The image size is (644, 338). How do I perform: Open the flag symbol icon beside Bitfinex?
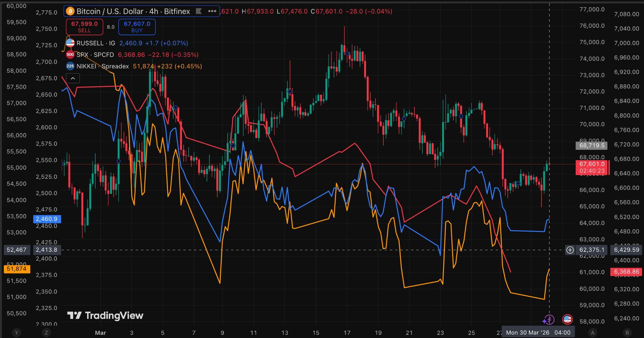click(198, 11)
